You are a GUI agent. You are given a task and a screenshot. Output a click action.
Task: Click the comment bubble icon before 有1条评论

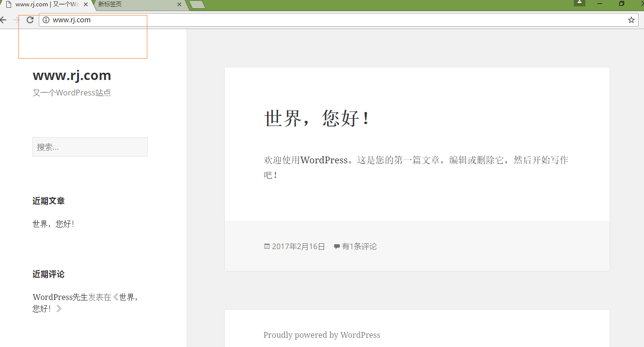(337, 246)
